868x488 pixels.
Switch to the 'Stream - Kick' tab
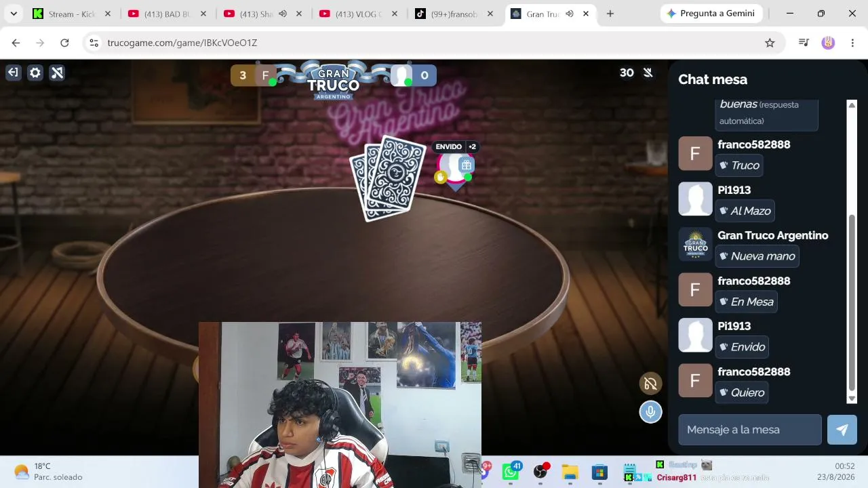tap(71, 14)
